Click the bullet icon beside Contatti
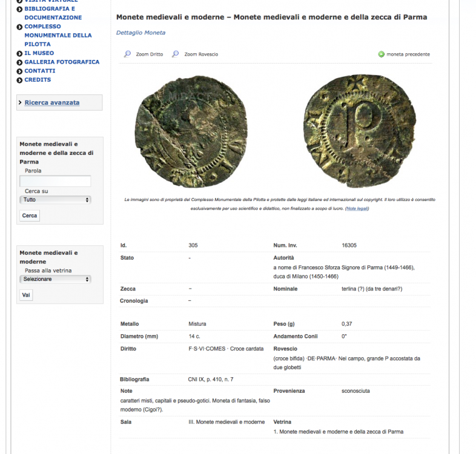476x454 pixels. (x=19, y=71)
